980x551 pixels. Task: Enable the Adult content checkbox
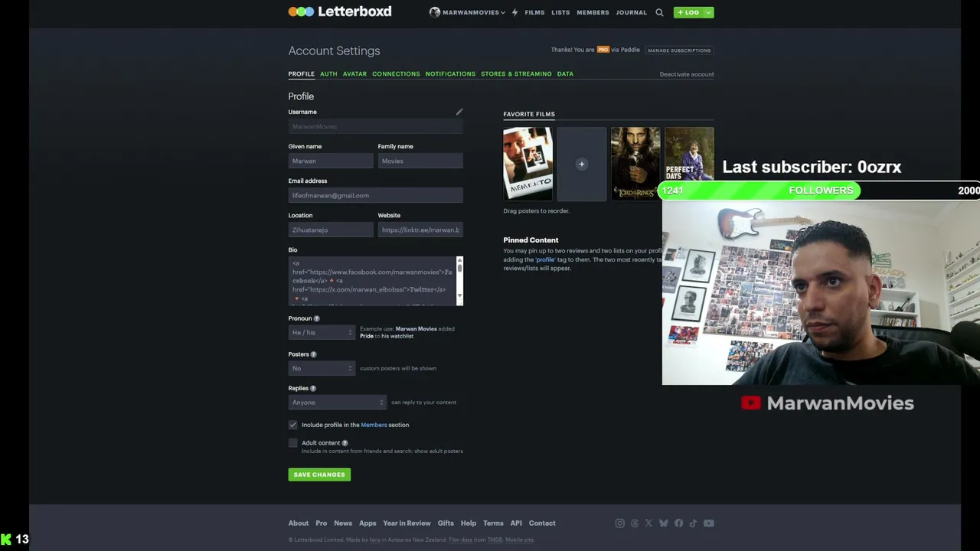click(x=292, y=443)
